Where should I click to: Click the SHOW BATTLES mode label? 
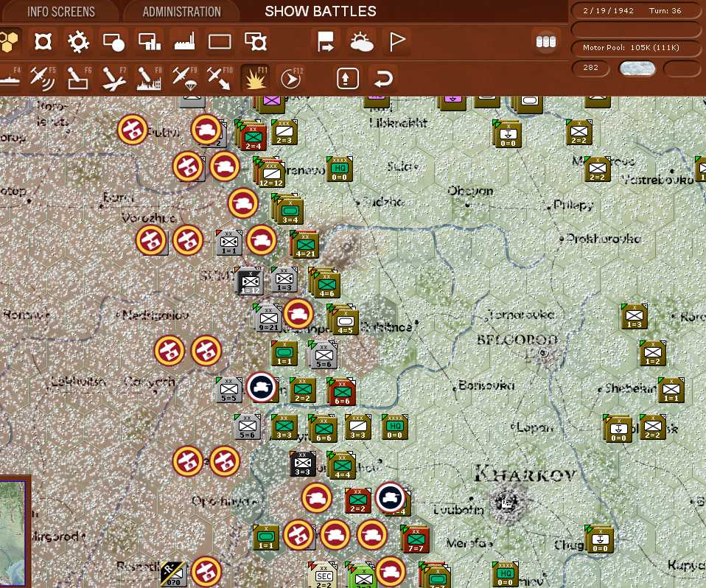(321, 11)
